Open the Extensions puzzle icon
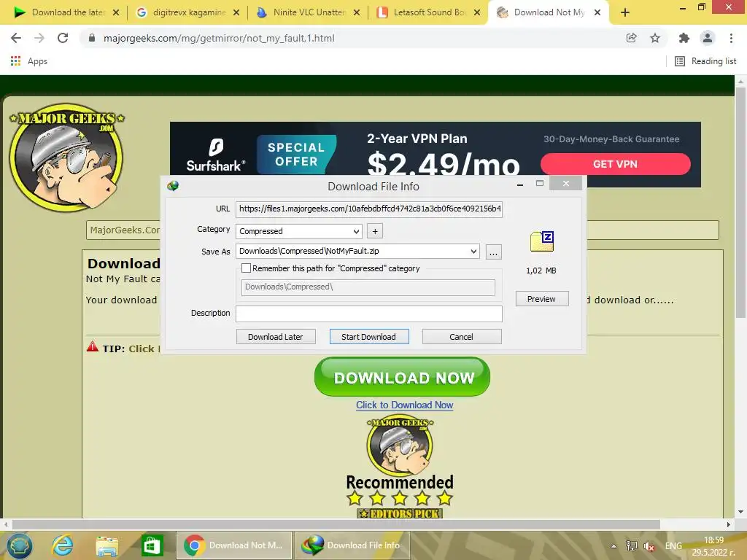Image resolution: width=747 pixels, height=560 pixels. (684, 38)
